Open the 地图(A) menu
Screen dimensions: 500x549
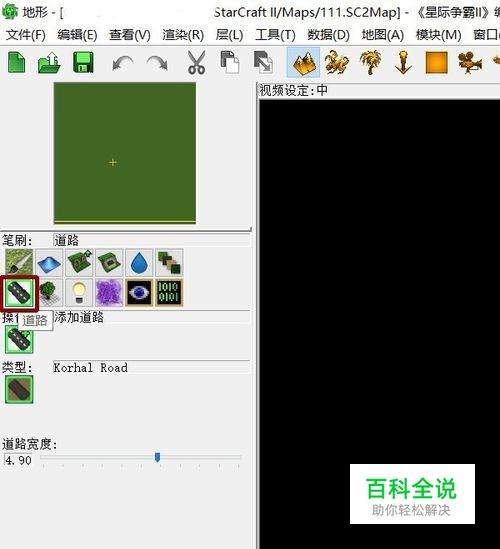[383, 35]
